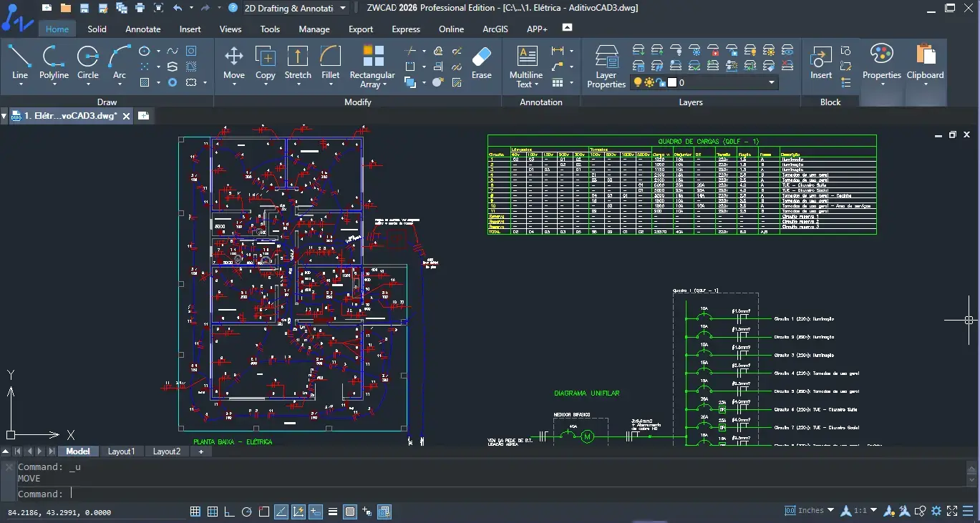Image resolution: width=980 pixels, height=523 pixels.
Task: Click the Revision Cloud tool
Action: 190,82
